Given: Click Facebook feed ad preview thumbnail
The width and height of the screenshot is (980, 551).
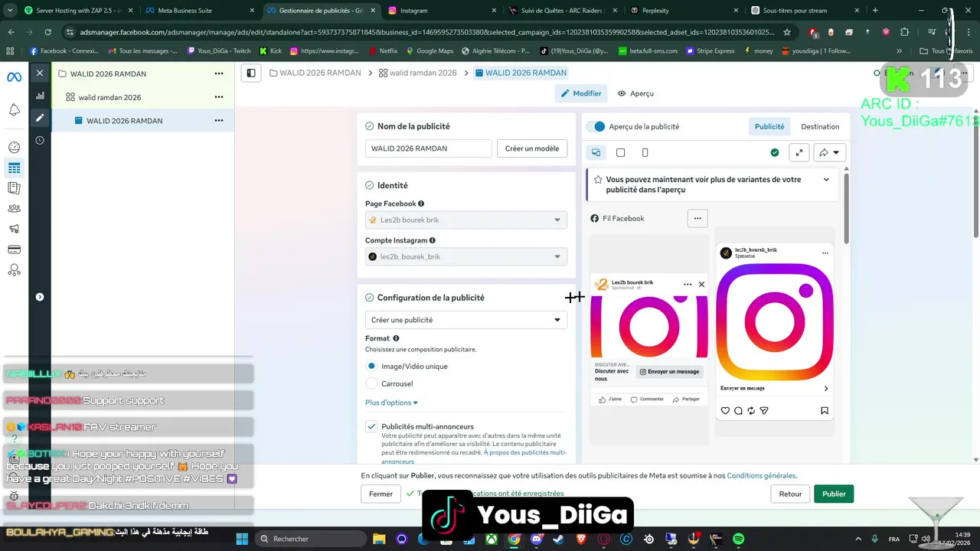Looking at the screenshot, I should point(649,341).
